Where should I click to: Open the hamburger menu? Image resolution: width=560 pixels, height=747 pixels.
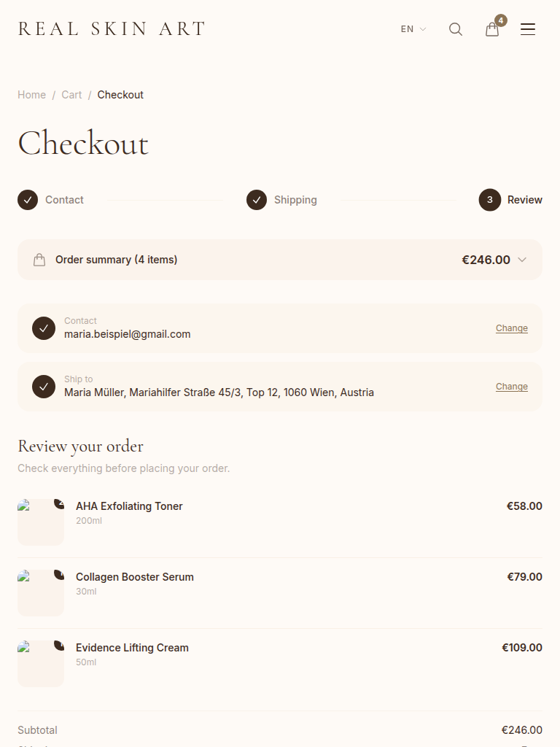pos(528,29)
